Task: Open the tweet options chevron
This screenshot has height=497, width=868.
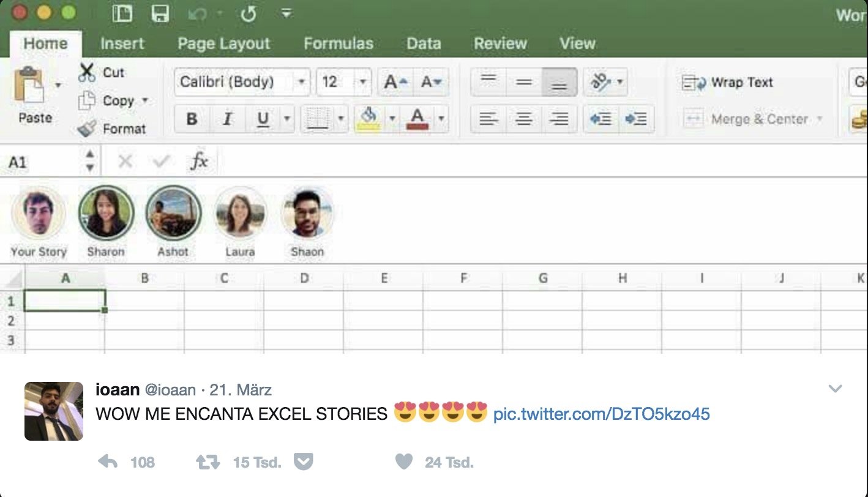Action: coord(835,389)
